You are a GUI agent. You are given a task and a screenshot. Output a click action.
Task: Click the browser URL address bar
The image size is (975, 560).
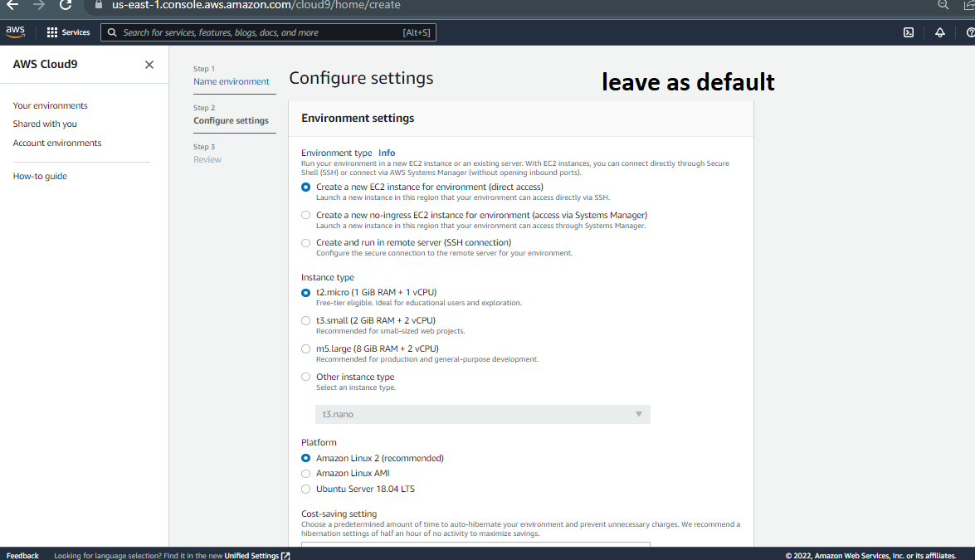tap(256, 5)
